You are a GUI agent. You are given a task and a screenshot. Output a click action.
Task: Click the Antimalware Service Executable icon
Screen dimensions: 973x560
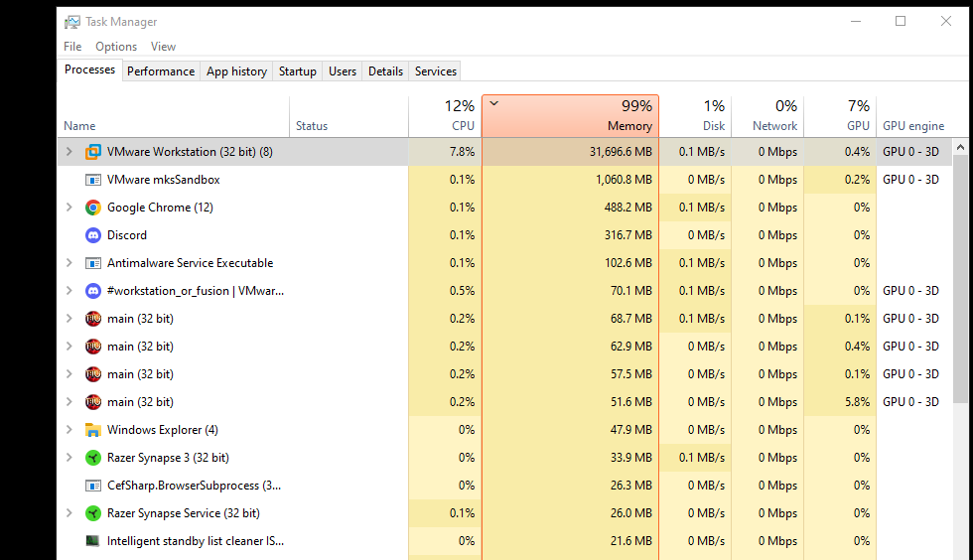(x=93, y=263)
